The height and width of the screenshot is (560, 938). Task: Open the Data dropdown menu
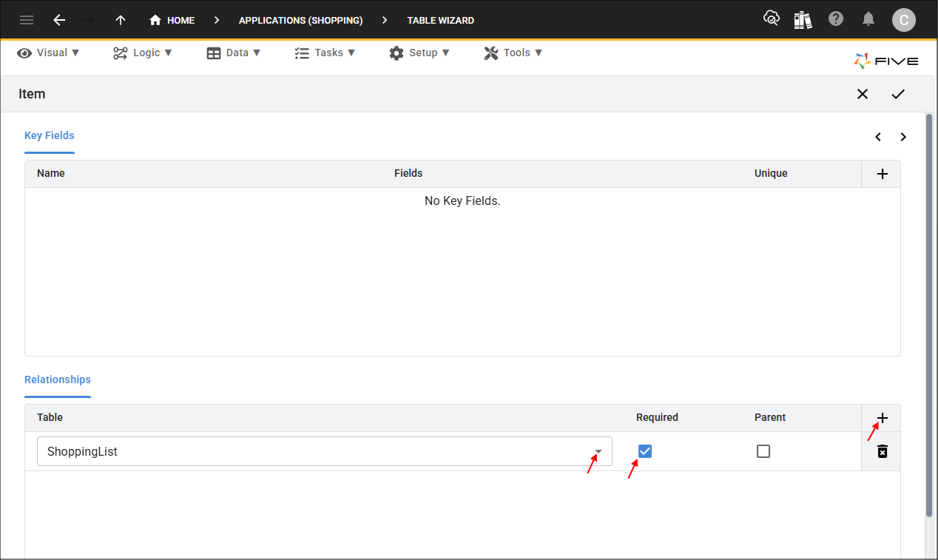tap(234, 53)
